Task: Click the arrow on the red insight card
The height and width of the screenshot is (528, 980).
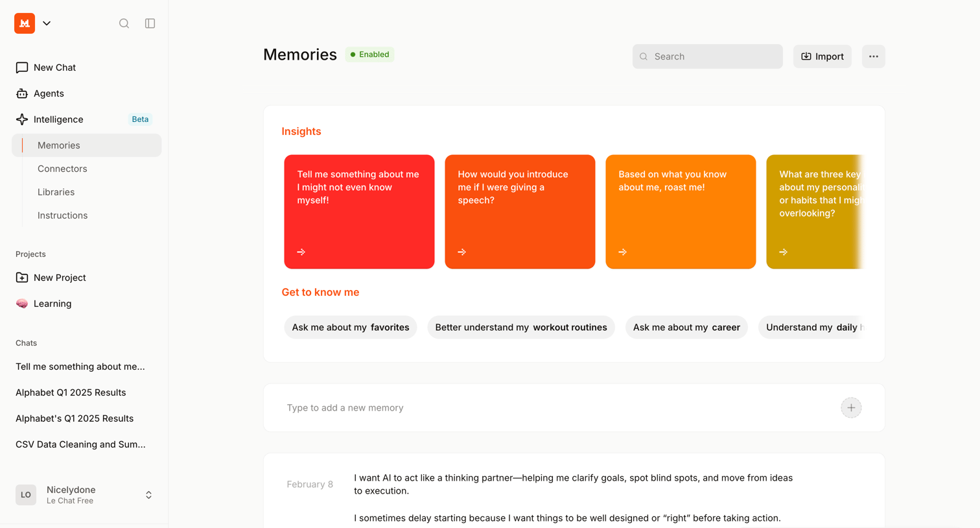Action: [x=301, y=252]
